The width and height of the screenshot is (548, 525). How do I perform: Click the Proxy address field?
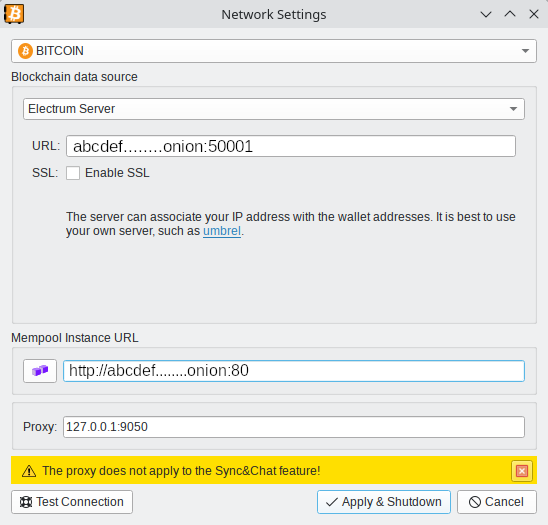pyautogui.click(x=294, y=427)
